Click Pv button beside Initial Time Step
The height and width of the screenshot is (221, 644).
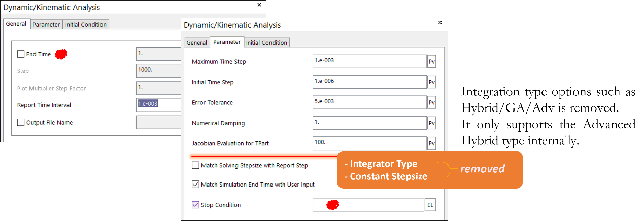click(431, 82)
